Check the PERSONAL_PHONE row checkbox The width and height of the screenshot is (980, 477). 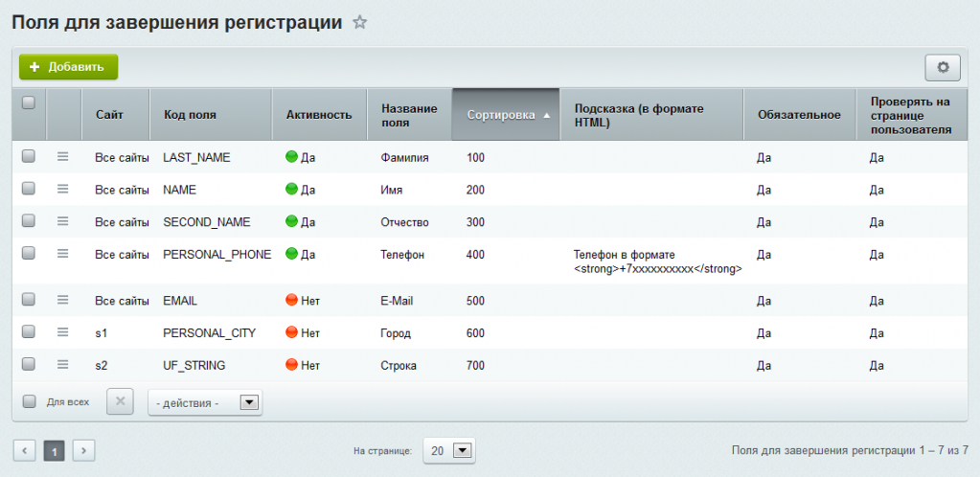click(29, 253)
